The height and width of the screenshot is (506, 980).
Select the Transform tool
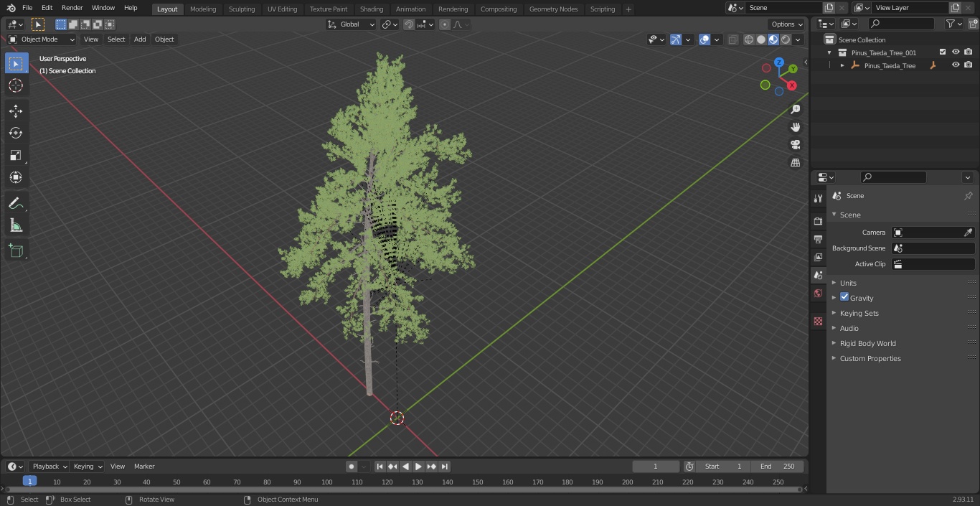(x=16, y=177)
